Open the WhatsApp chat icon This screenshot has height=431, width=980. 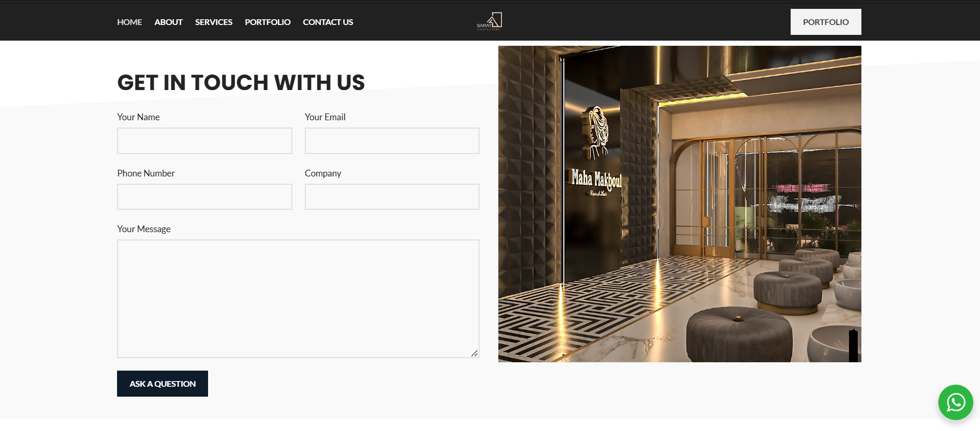(x=956, y=402)
